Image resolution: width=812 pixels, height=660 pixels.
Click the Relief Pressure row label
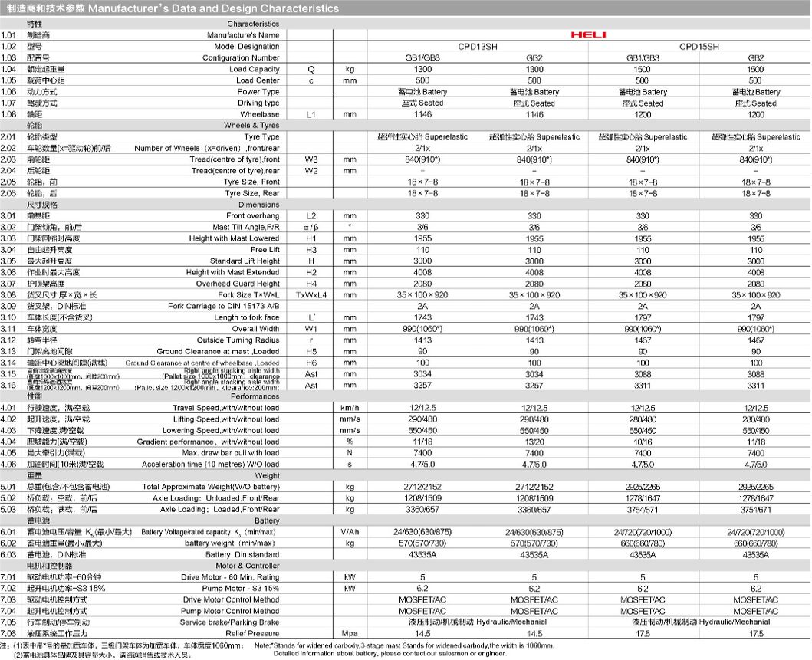pos(252,634)
